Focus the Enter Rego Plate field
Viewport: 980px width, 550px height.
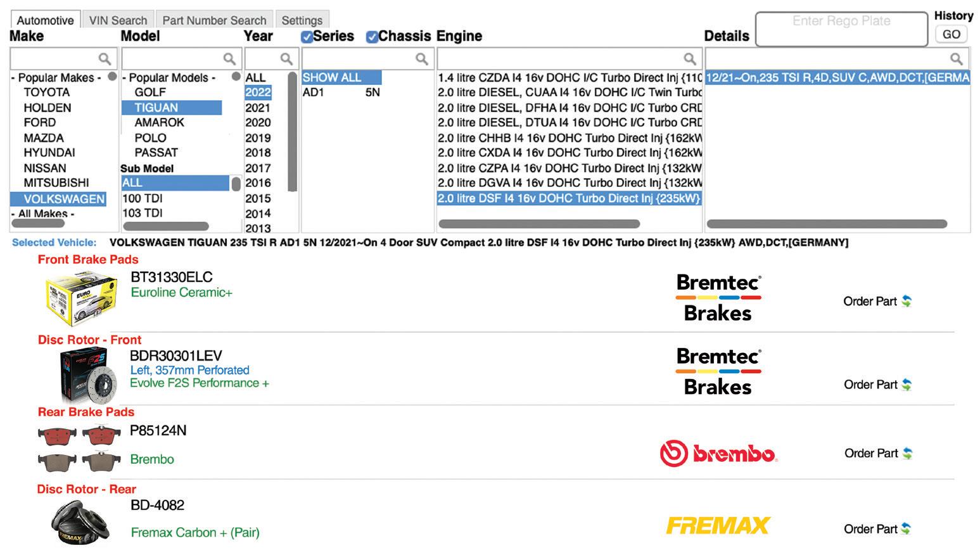tap(842, 29)
